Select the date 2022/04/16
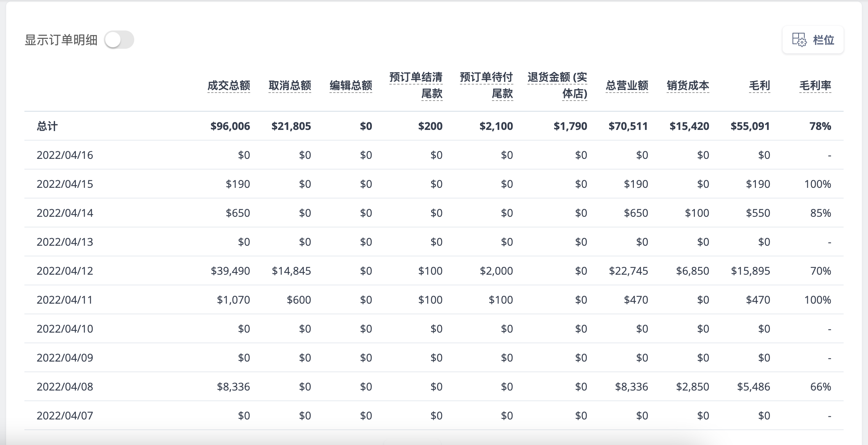 click(x=65, y=155)
